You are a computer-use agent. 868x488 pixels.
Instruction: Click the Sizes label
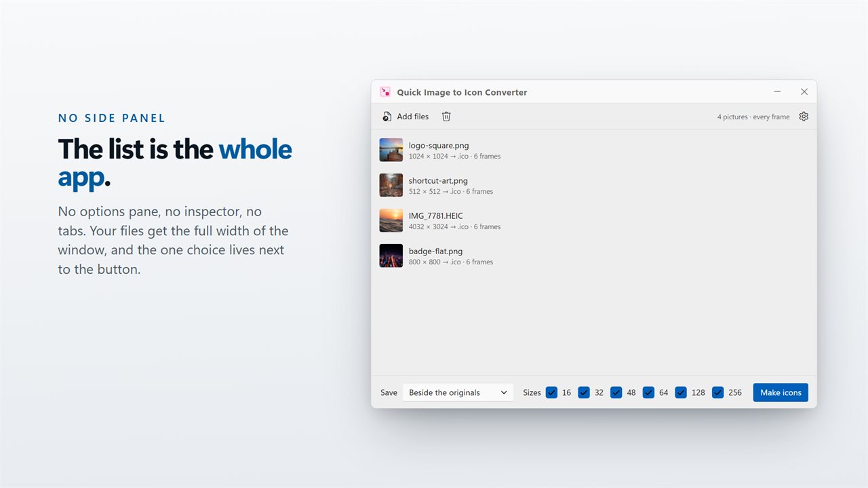[x=532, y=392]
